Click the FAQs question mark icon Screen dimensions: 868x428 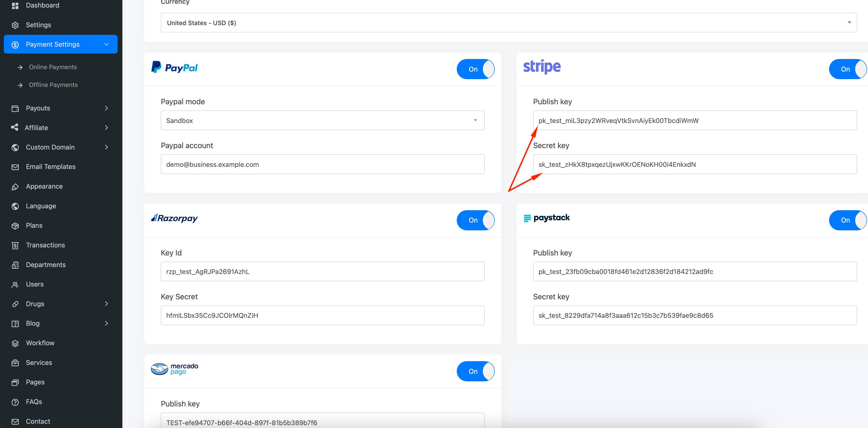click(x=15, y=402)
